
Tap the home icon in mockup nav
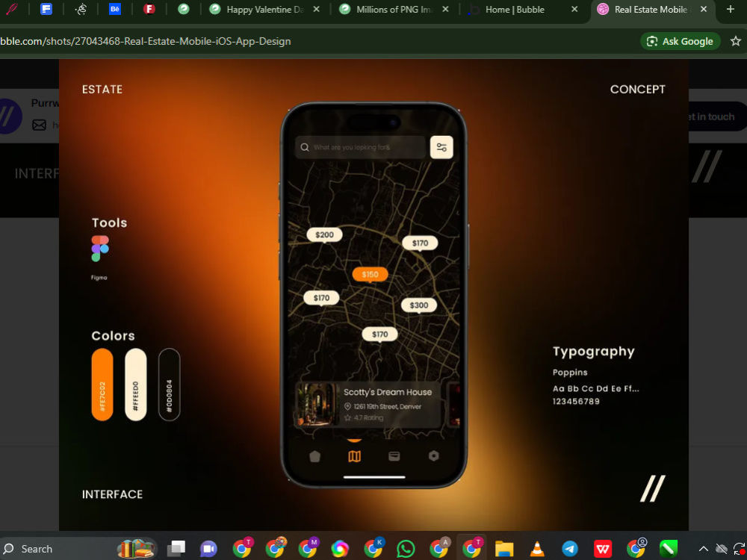coord(315,456)
